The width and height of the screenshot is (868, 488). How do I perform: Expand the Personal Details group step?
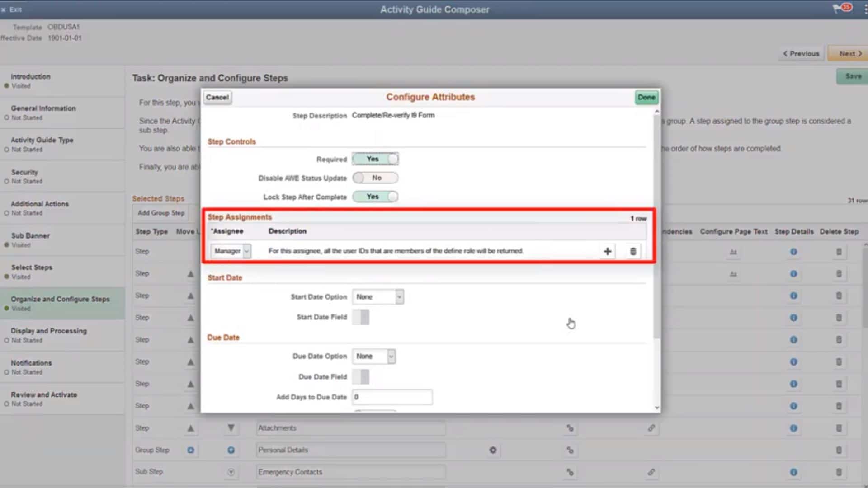coord(231,450)
